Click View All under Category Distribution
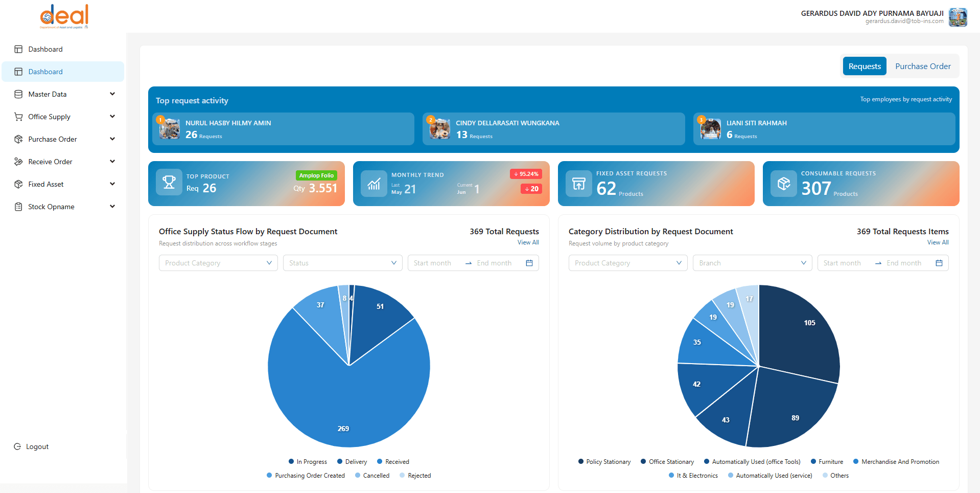This screenshot has height=493, width=980. coord(938,242)
